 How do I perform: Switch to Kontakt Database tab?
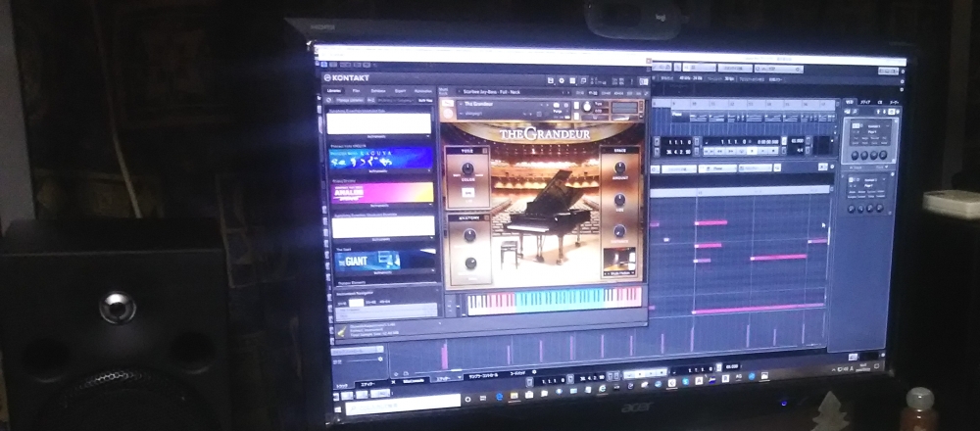pyautogui.click(x=378, y=90)
